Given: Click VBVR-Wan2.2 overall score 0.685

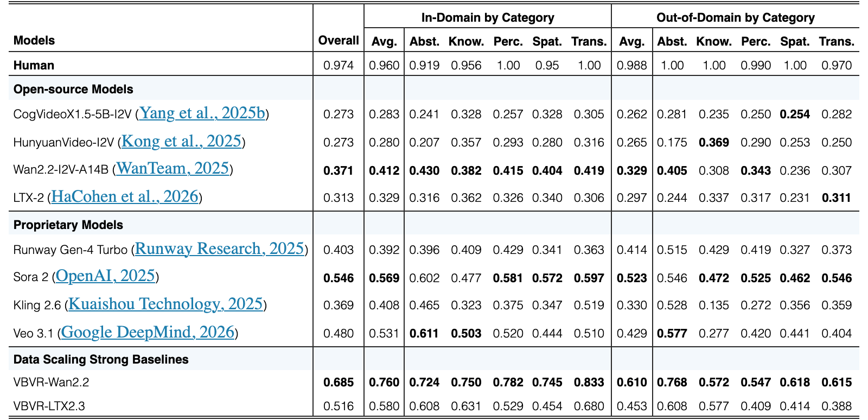Looking at the screenshot, I should click(339, 383).
